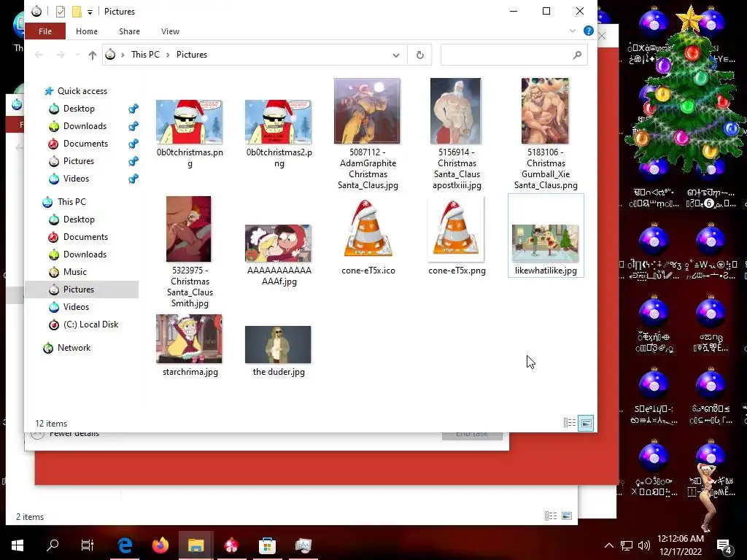The image size is (747, 560).
Task: Select Quick access in navigation pane
Action: pos(82,91)
